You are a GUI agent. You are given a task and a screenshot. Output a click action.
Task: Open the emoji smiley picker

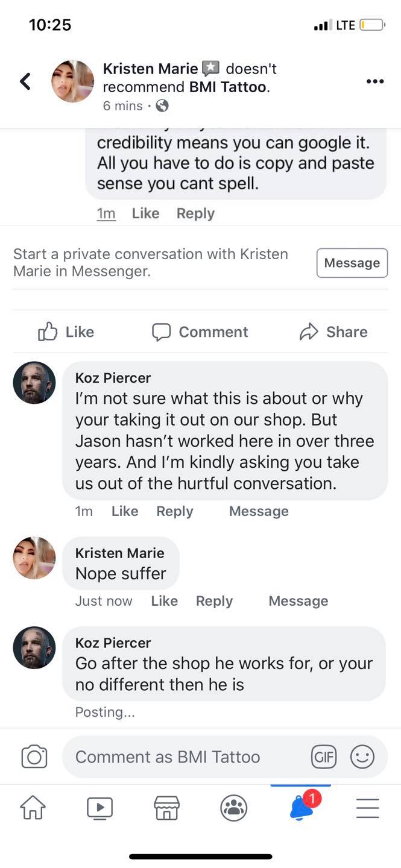362,756
